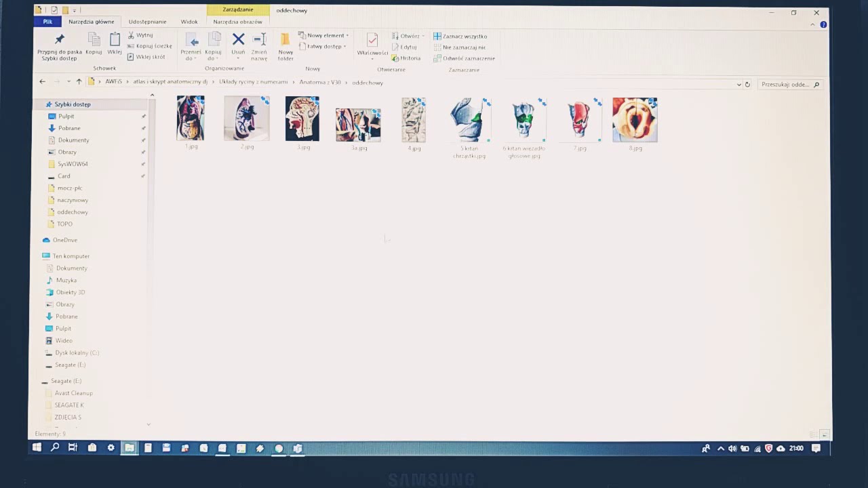Viewport: 868px width, 488px height.
Task: Select thumbnail 3.jpg
Action: pos(302,123)
